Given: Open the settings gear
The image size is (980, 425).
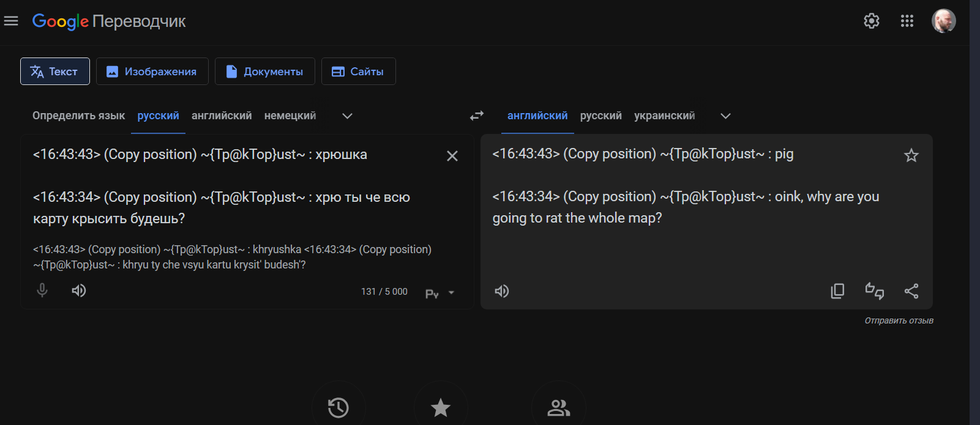Looking at the screenshot, I should coord(871,21).
